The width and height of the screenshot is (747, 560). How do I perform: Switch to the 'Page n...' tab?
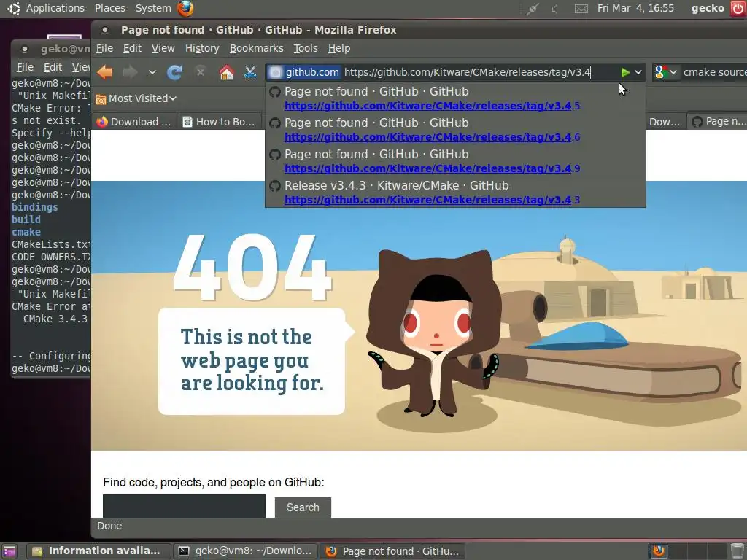[x=718, y=122]
